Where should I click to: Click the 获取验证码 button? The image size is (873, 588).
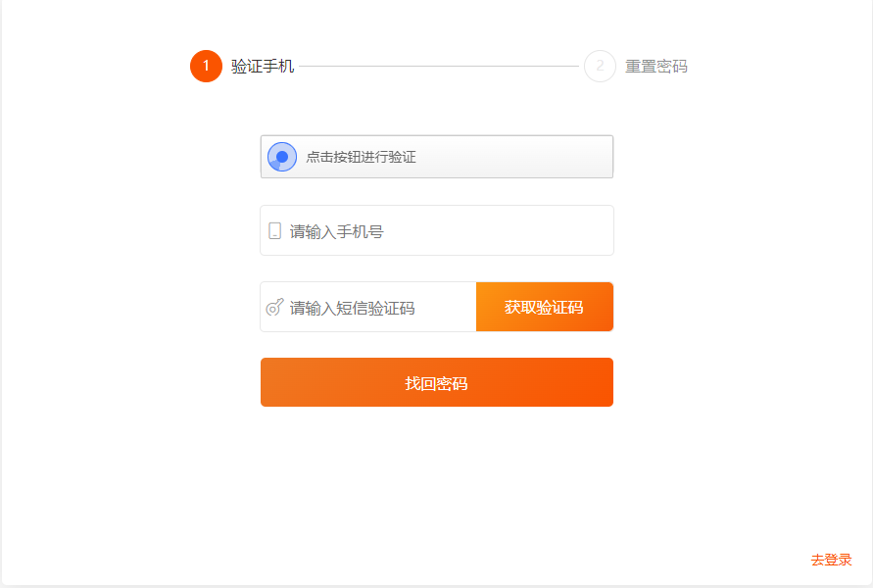click(x=545, y=307)
